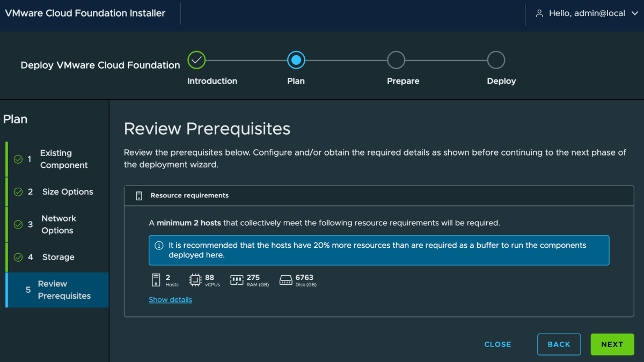This screenshot has width=644, height=362.
Task: Click the 20% more resources recommendation text
Action: (x=377, y=250)
